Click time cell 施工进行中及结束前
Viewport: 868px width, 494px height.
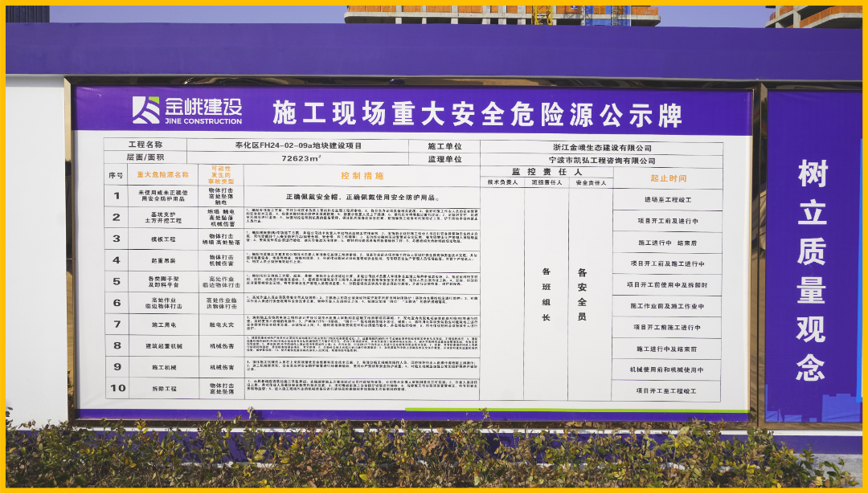click(666, 349)
